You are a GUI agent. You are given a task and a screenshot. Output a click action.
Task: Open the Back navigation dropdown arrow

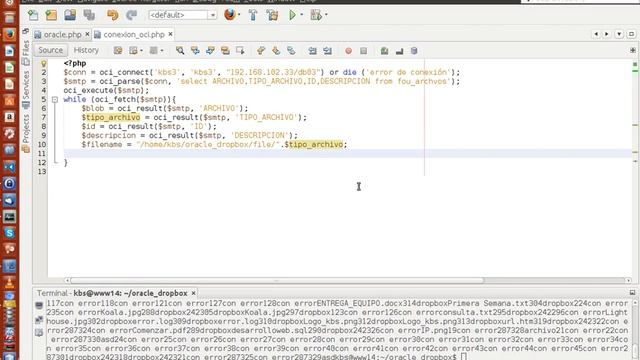[141, 51]
